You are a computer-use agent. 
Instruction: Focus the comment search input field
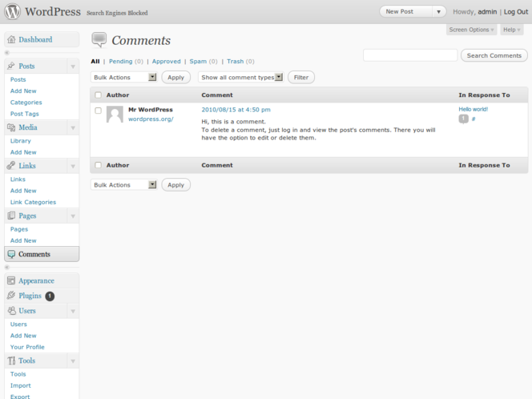410,55
